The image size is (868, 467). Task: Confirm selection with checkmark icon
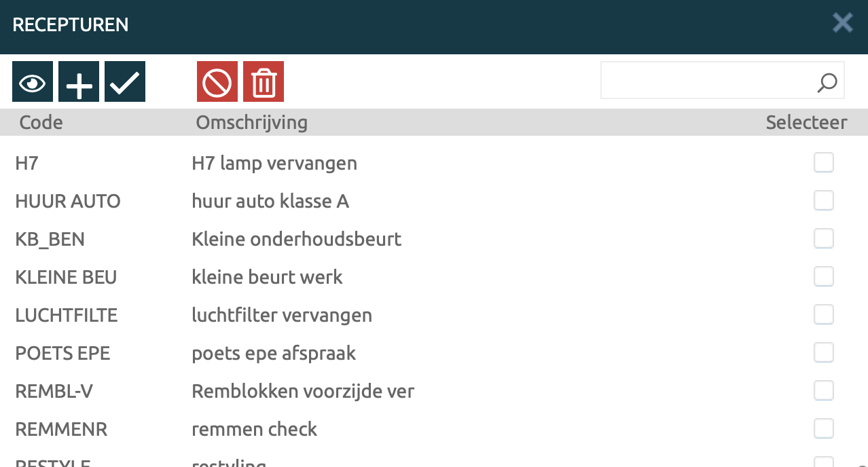tap(125, 82)
